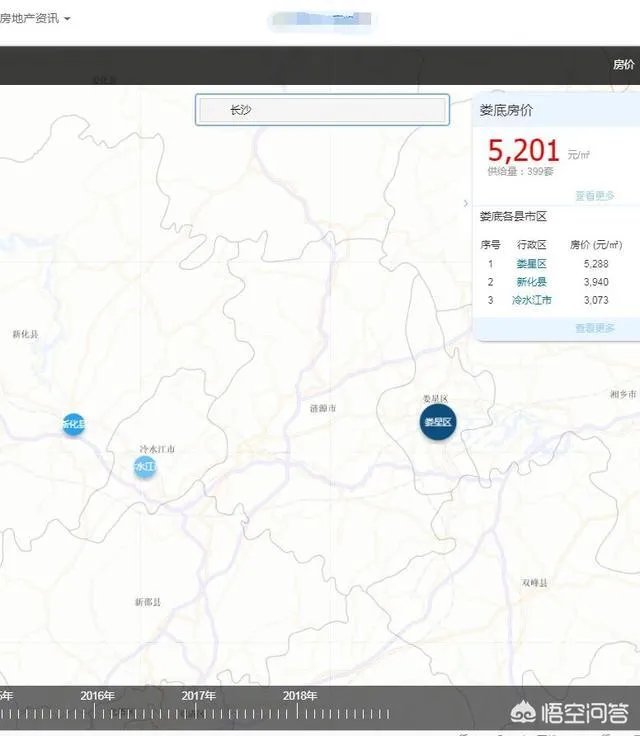Collapse the price panel with side arrow

click(465, 203)
